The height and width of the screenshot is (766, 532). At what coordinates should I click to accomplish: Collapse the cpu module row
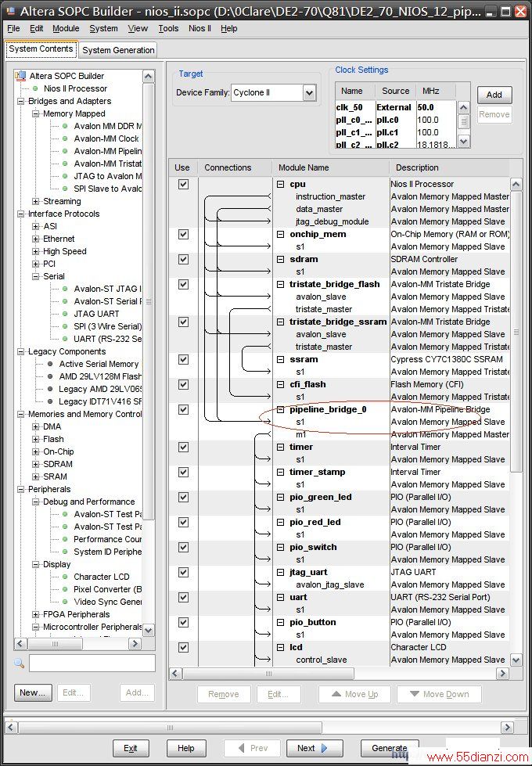pos(280,184)
